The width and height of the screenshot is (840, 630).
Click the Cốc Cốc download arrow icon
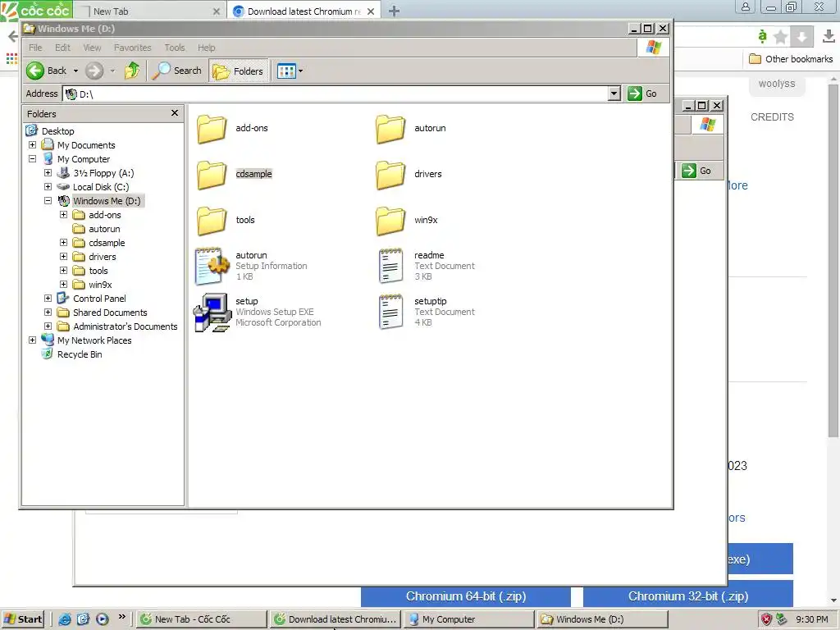click(x=802, y=36)
